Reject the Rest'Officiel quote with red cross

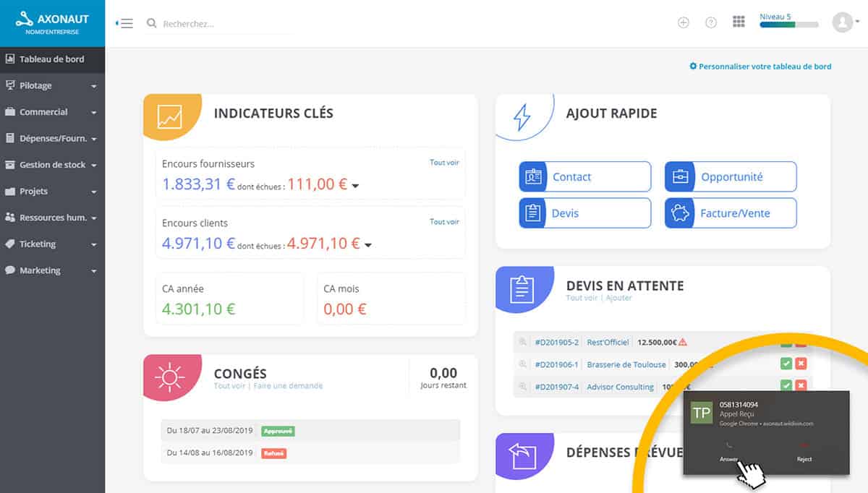click(801, 343)
